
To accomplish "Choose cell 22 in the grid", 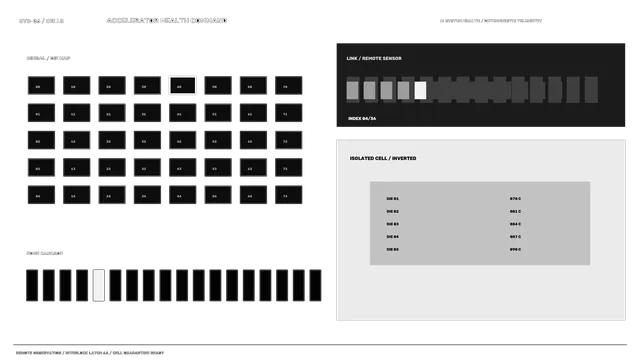I will coord(112,140).
